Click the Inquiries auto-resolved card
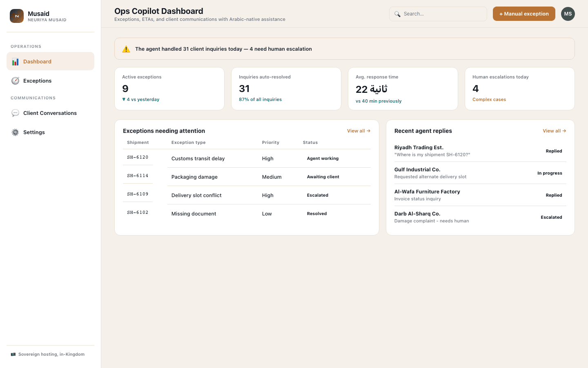 [286, 89]
